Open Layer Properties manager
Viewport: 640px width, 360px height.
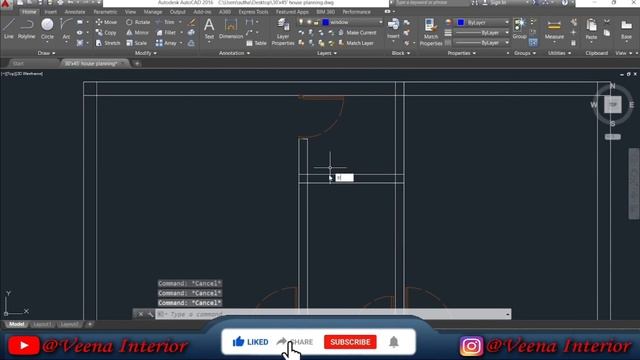pyautogui.click(x=283, y=32)
